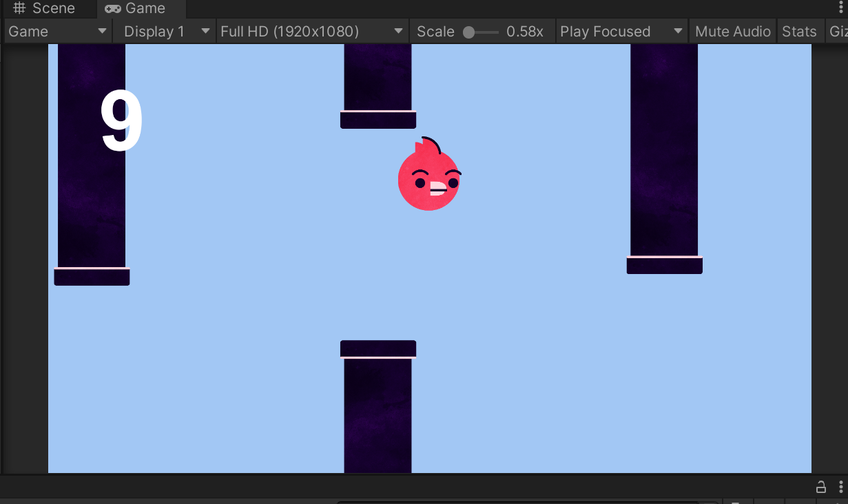Open the Game view type dropdown
This screenshot has height=504, width=848.
(x=58, y=32)
